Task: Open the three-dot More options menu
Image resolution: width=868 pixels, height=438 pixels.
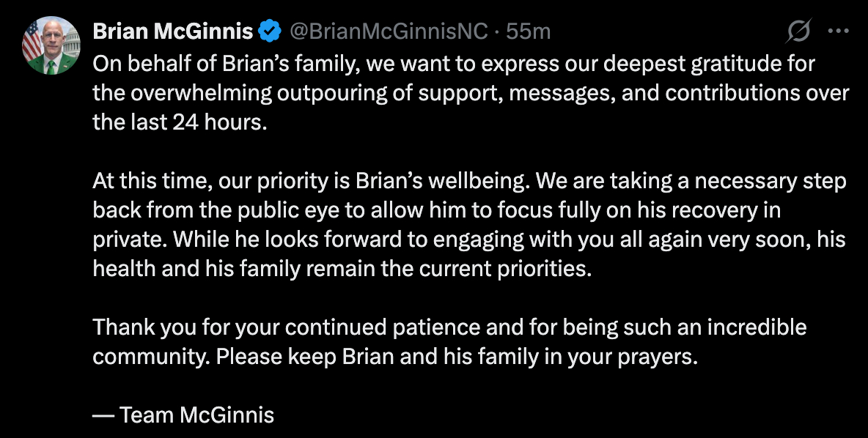Action: click(x=838, y=31)
